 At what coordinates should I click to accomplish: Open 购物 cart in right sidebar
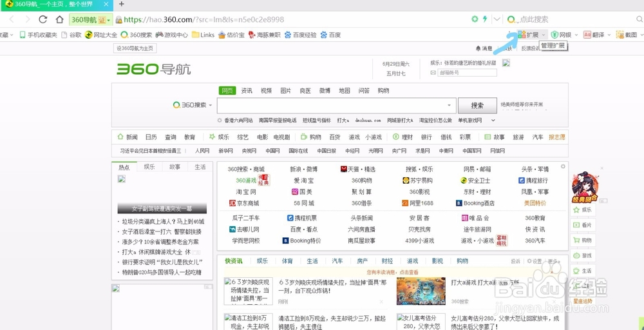coord(582,240)
